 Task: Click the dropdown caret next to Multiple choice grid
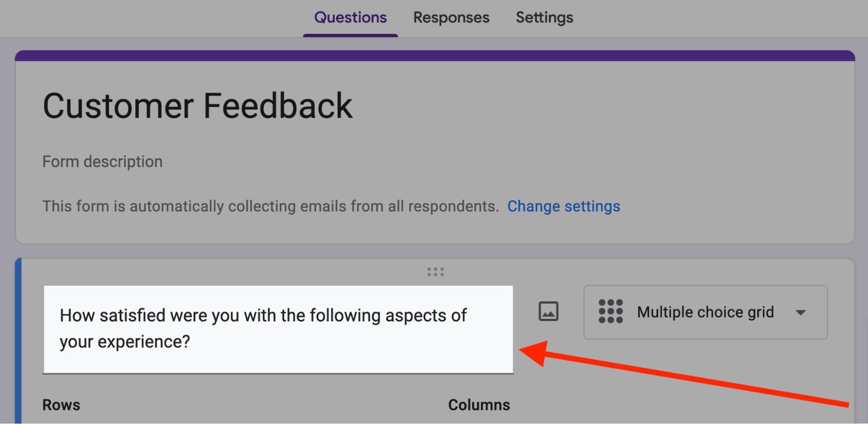800,312
